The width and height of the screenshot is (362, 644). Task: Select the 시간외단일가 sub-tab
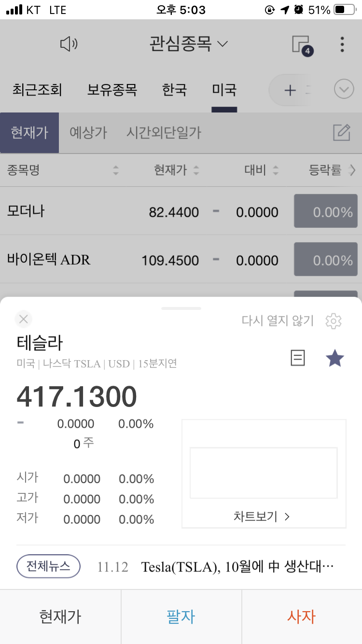click(x=164, y=133)
